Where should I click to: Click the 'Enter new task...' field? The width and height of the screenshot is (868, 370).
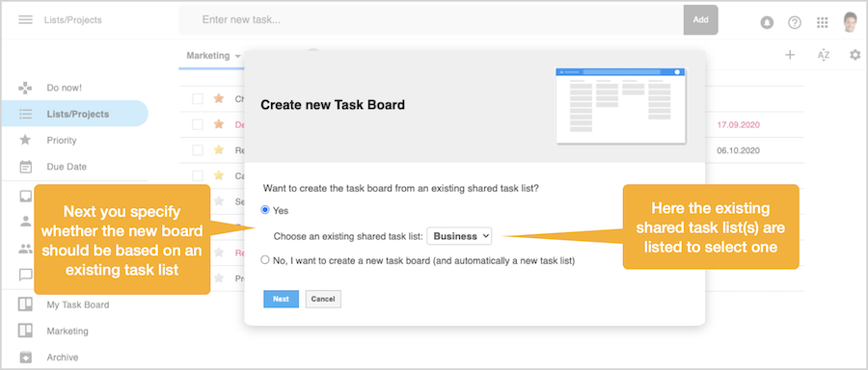[431, 20]
